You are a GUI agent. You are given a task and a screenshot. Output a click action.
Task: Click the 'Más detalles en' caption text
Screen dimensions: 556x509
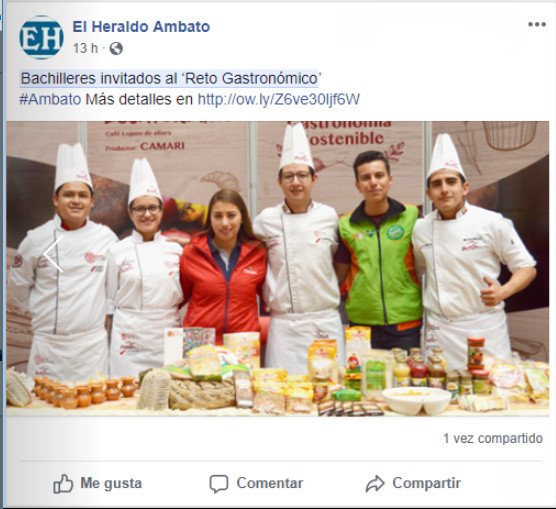(139, 99)
